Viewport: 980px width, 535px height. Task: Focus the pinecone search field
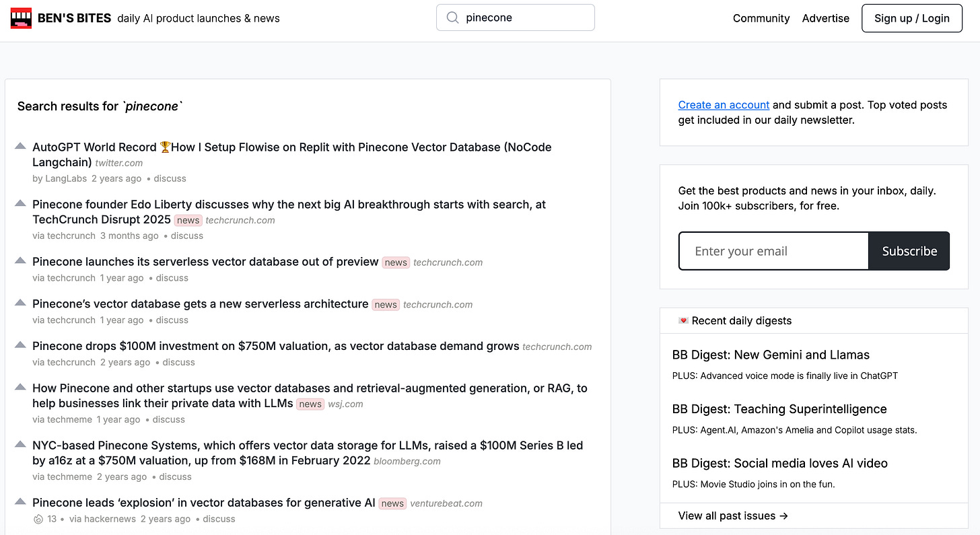click(x=516, y=17)
